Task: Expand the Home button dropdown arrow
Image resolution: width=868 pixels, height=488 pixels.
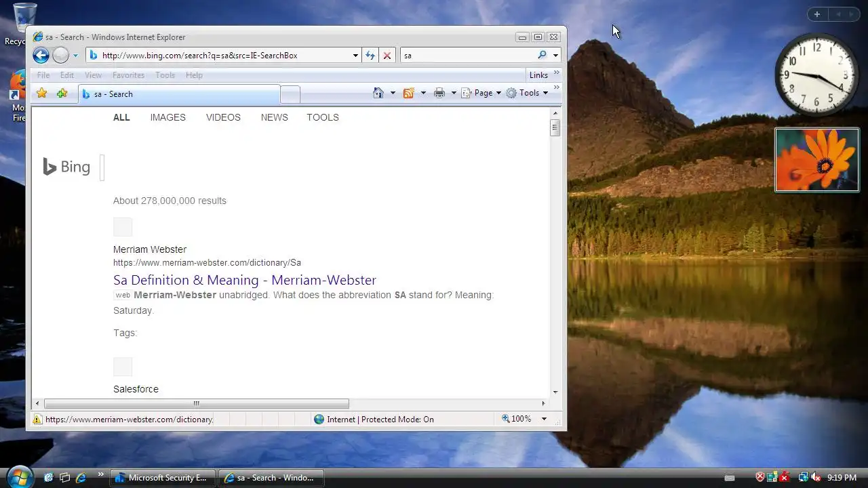Action: click(x=392, y=93)
